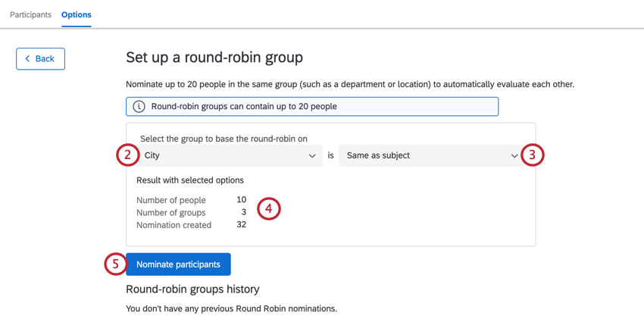Select the Options tab
Viewport: 644px width, 322px height.
77,14
